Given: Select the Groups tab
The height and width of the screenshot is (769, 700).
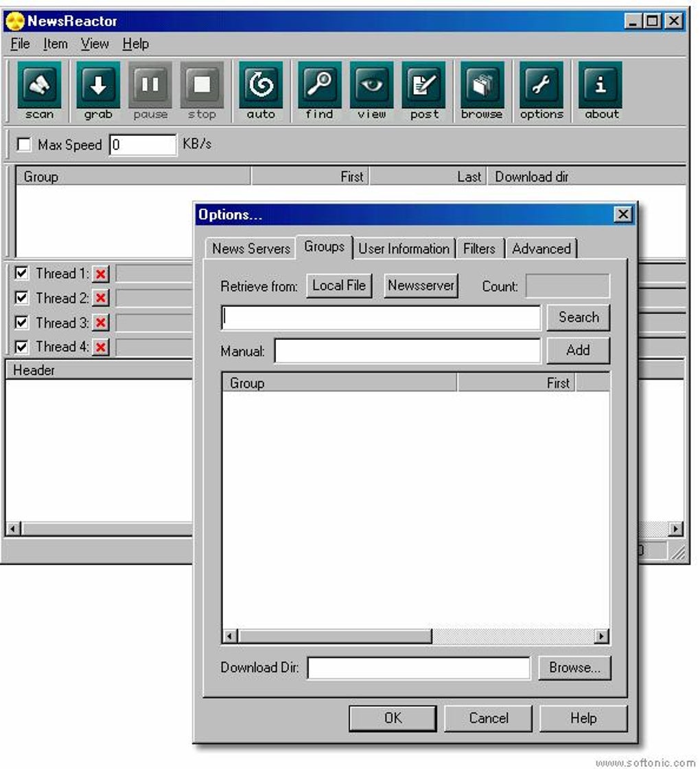Looking at the screenshot, I should [x=324, y=246].
